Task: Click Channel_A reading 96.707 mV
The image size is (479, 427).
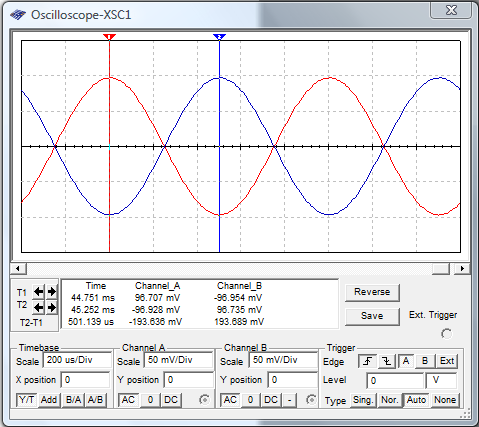Action: [x=157, y=298]
